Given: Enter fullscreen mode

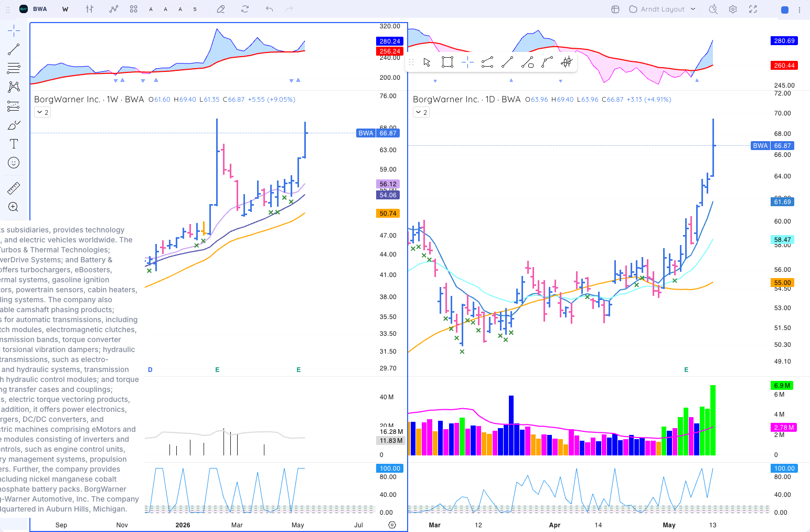Looking at the screenshot, I should 753,9.
